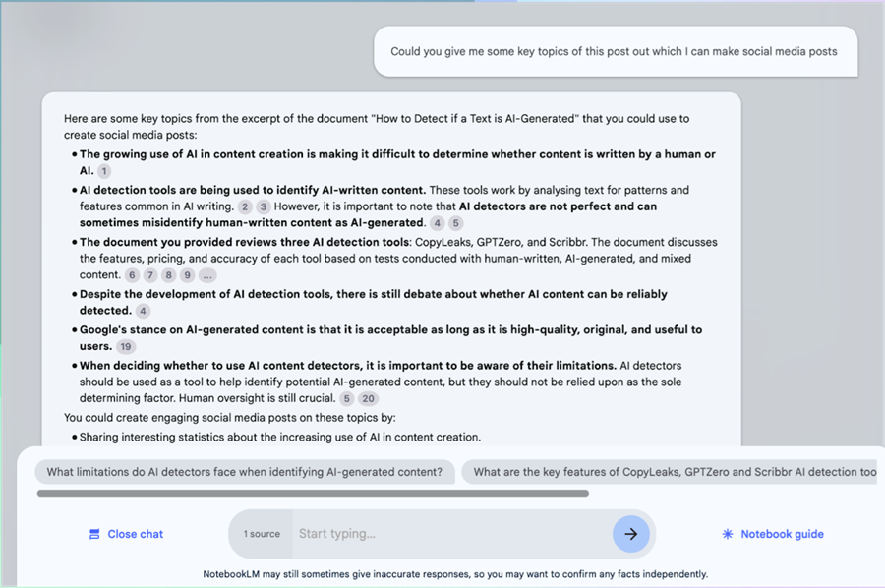885x588 pixels.
Task: Click the '1 source' selector
Action: (262, 534)
